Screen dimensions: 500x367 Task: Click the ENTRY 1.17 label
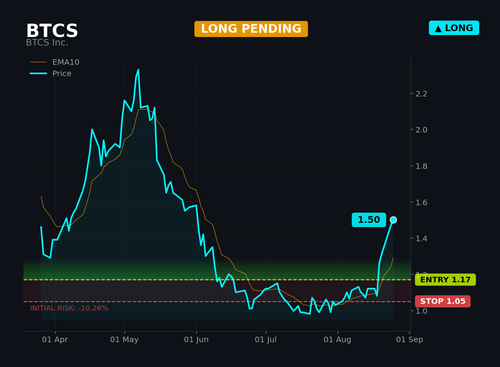pyautogui.click(x=445, y=280)
